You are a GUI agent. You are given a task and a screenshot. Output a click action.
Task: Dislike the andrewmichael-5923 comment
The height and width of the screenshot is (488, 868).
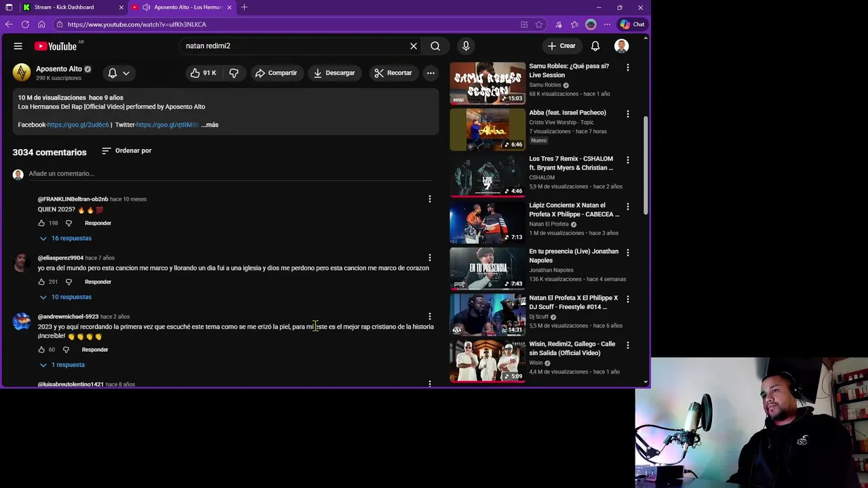coord(66,350)
